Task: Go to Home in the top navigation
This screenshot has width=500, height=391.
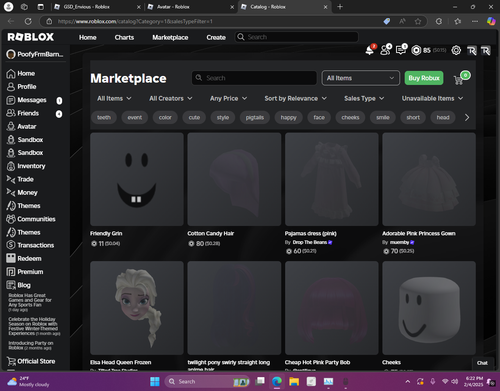Action: click(88, 37)
